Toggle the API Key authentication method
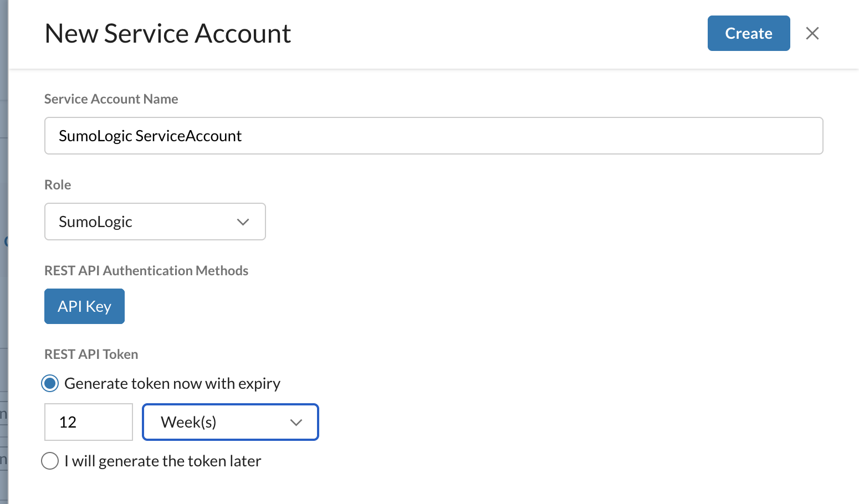The image size is (859, 504). [x=84, y=306]
